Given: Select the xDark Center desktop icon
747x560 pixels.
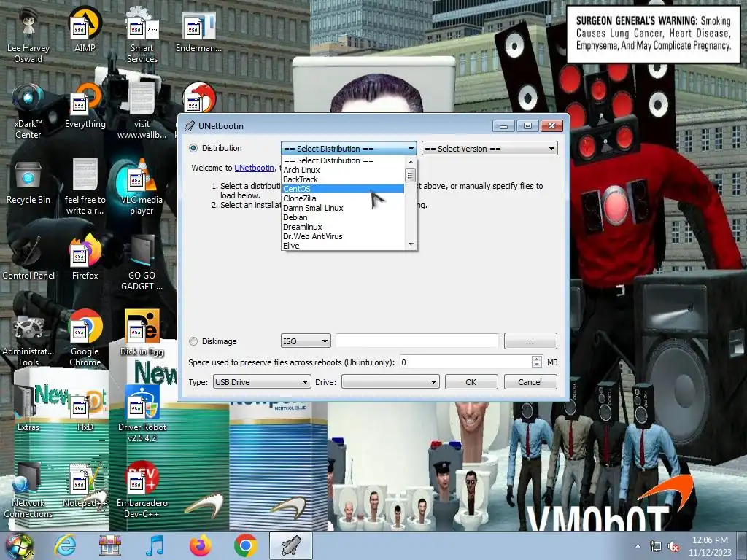Looking at the screenshot, I should 28,112.
